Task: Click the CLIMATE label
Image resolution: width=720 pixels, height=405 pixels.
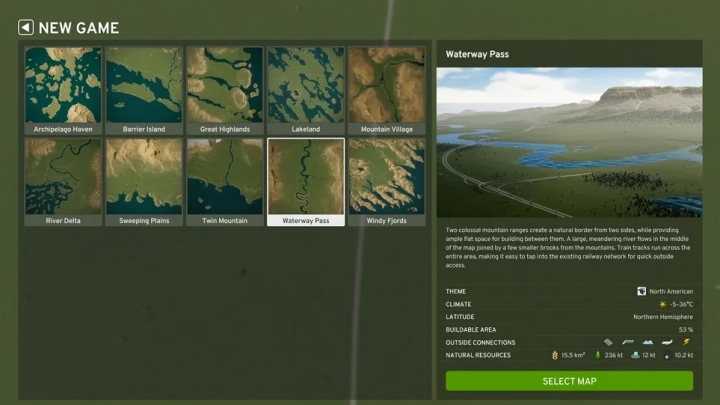Action: pyautogui.click(x=458, y=304)
